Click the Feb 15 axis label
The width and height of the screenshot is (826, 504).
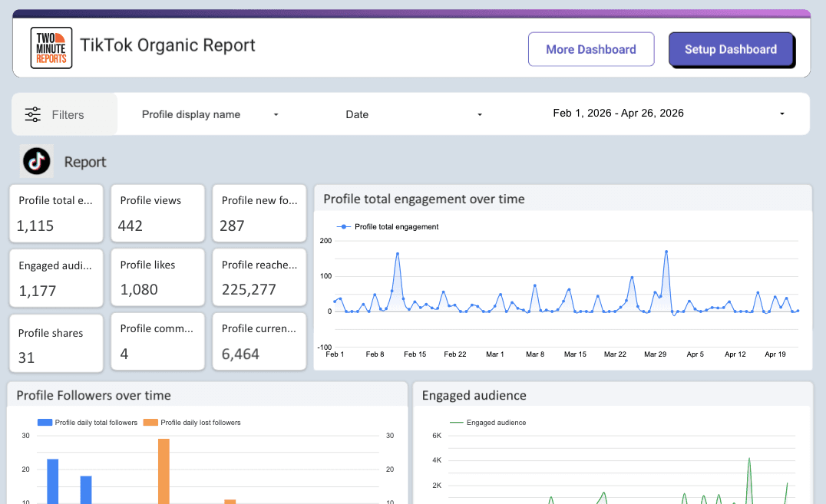[415, 354]
